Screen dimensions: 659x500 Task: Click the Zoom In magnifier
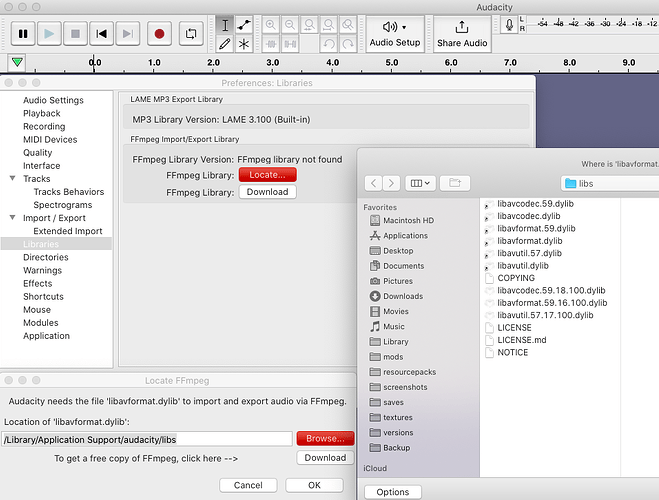pyautogui.click(x=271, y=25)
